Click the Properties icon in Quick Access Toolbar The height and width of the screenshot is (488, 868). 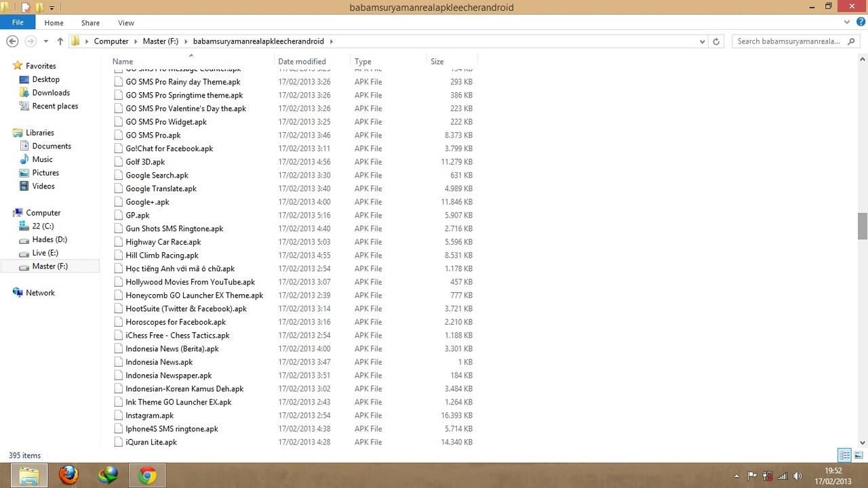(x=26, y=7)
